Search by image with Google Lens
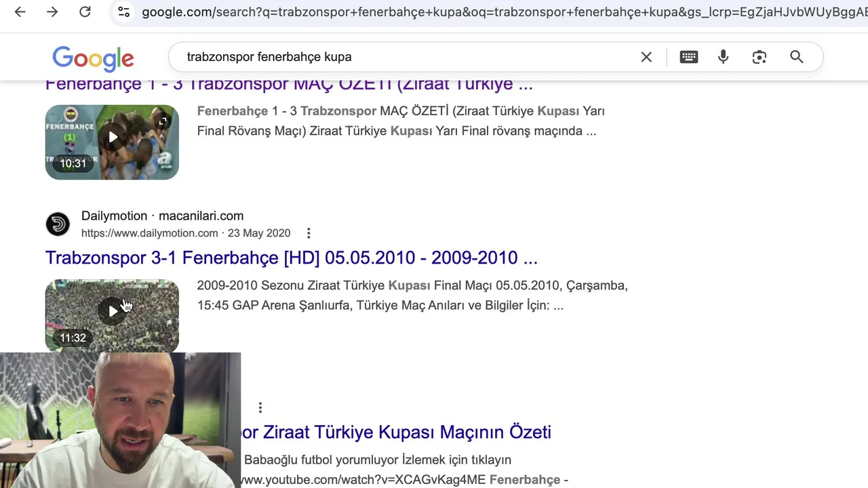Viewport: 868px width, 488px height. tap(759, 57)
